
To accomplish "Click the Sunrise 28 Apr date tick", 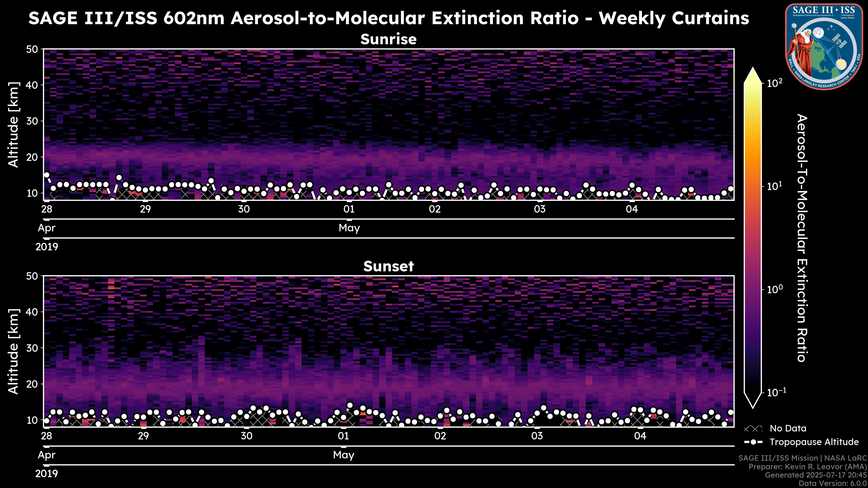I will point(47,209).
